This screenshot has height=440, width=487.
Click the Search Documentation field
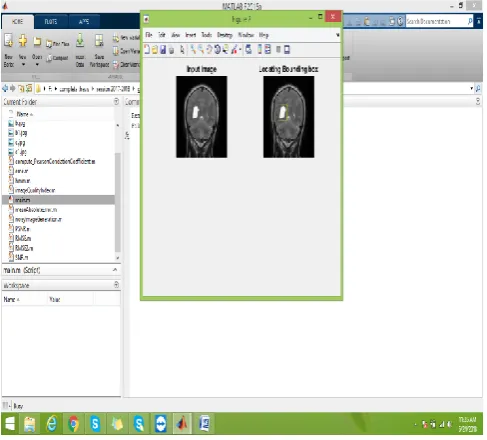pyautogui.click(x=436, y=21)
